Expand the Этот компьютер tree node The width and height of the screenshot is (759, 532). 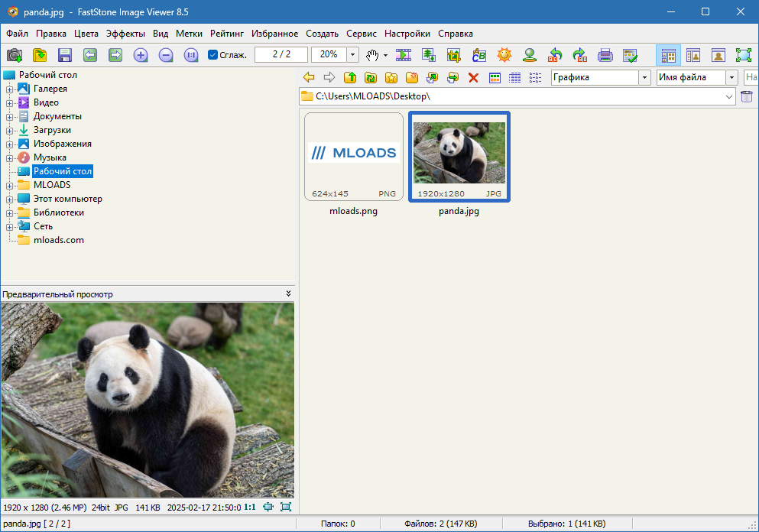tap(9, 199)
